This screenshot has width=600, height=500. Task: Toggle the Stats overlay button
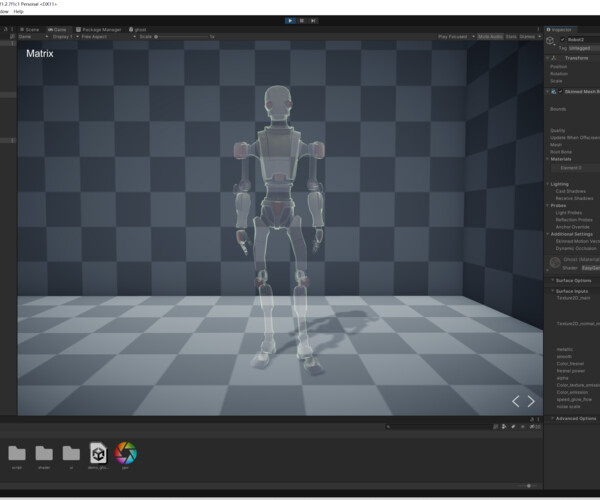511,37
